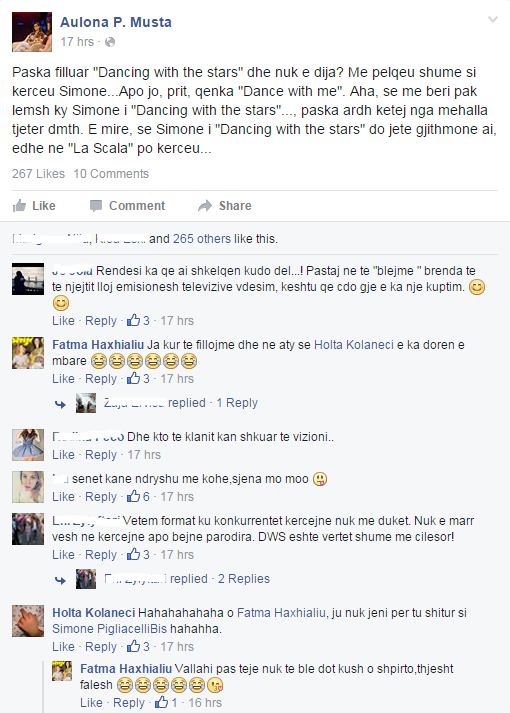The image size is (510, 713).
Task: Click thumbs-up icon with 1 like on last reply
Action: 161,703
